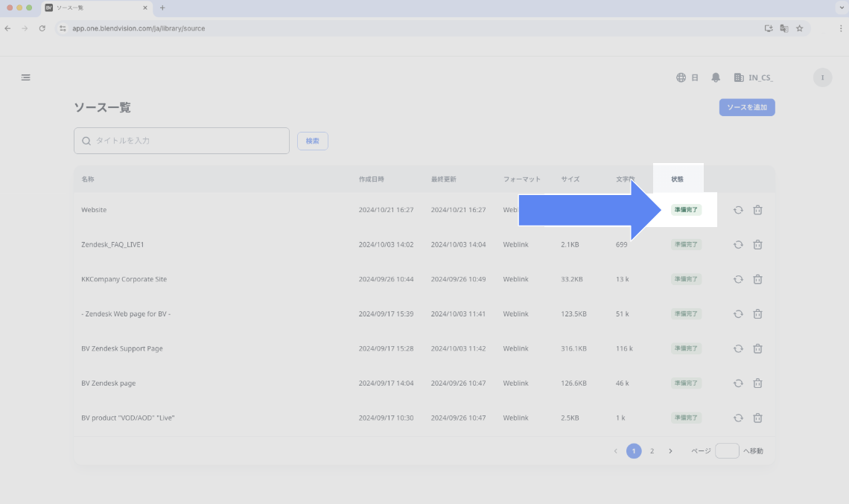This screenshot has height=504, width=849.
Task: Focus the タイトルを入力 search field
Action: [x=182, y=141]
